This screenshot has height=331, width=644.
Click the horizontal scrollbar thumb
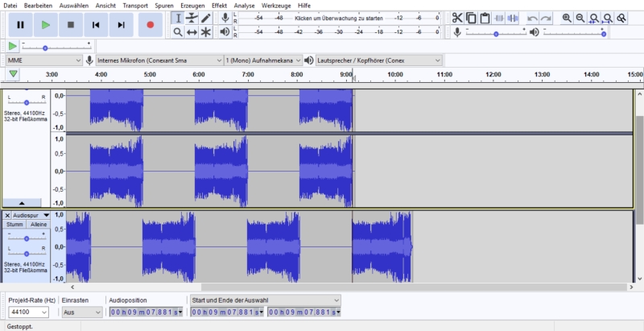(x=415, y=287)
